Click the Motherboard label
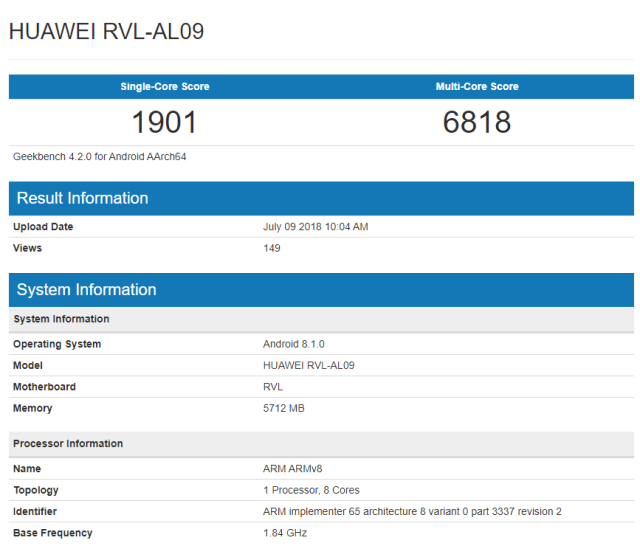640x546 pixels. (44, 387)
